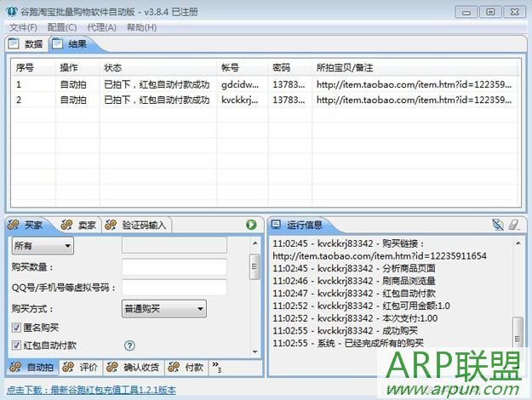Image resolution: width=532 pixels, height=400 pixels.
Task: Click buyer panel scroll down arrow
Action: point(255,351)
